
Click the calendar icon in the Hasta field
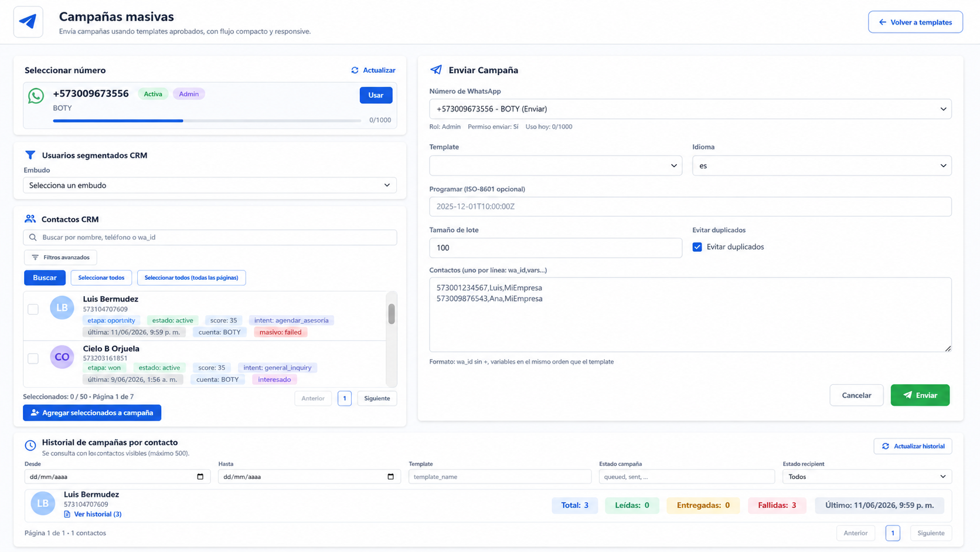click(391, 476)
